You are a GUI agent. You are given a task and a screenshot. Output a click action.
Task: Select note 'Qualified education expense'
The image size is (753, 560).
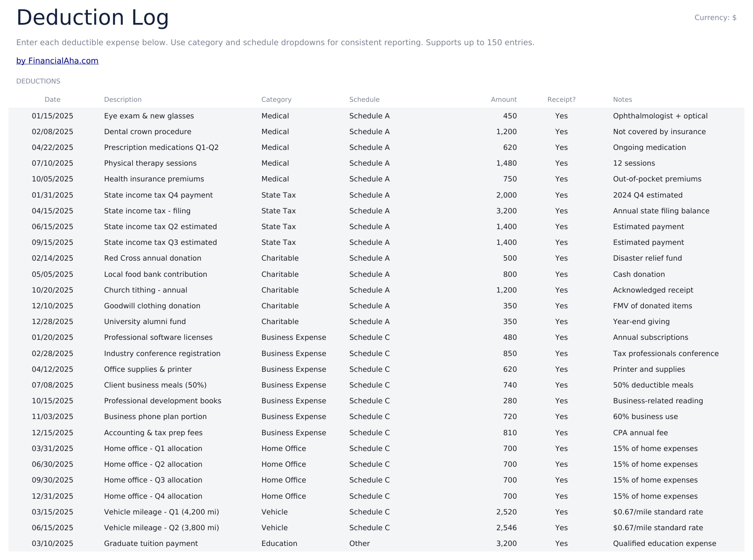[x=664, y=543]
